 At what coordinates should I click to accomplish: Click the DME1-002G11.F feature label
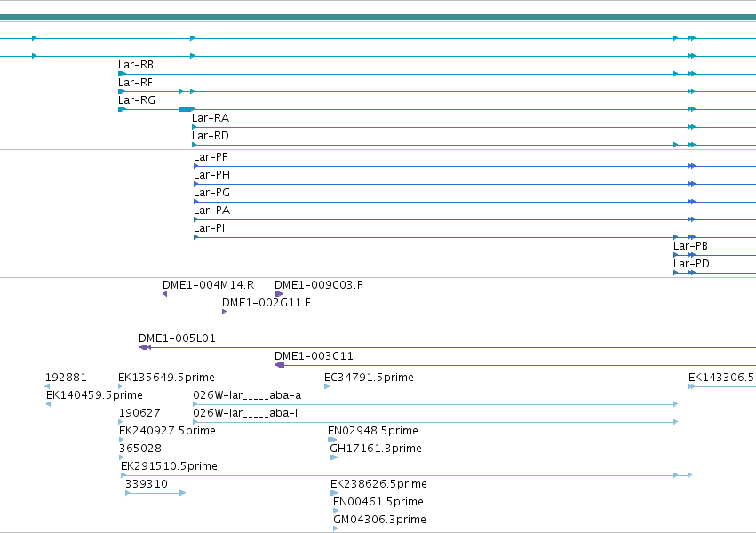click(267, 303)
